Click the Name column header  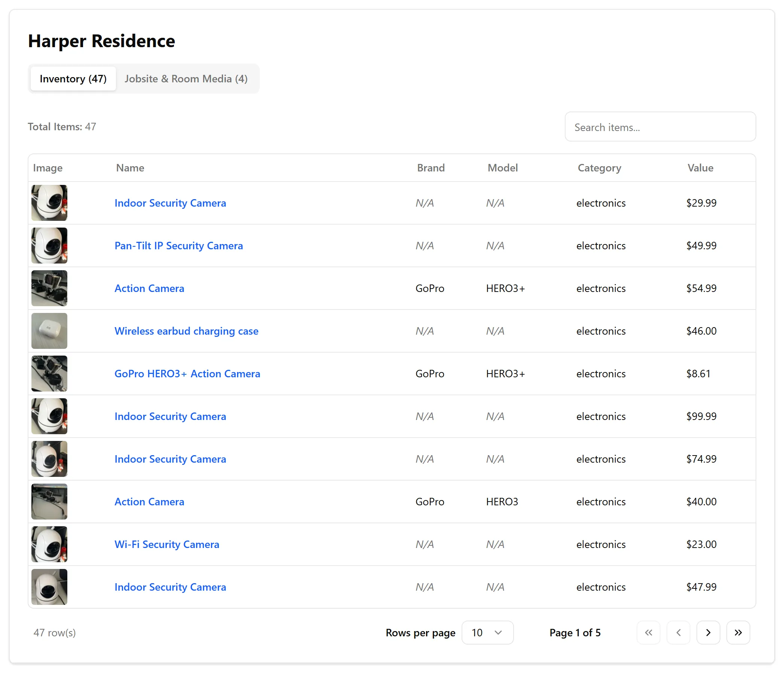pos(130,168)
